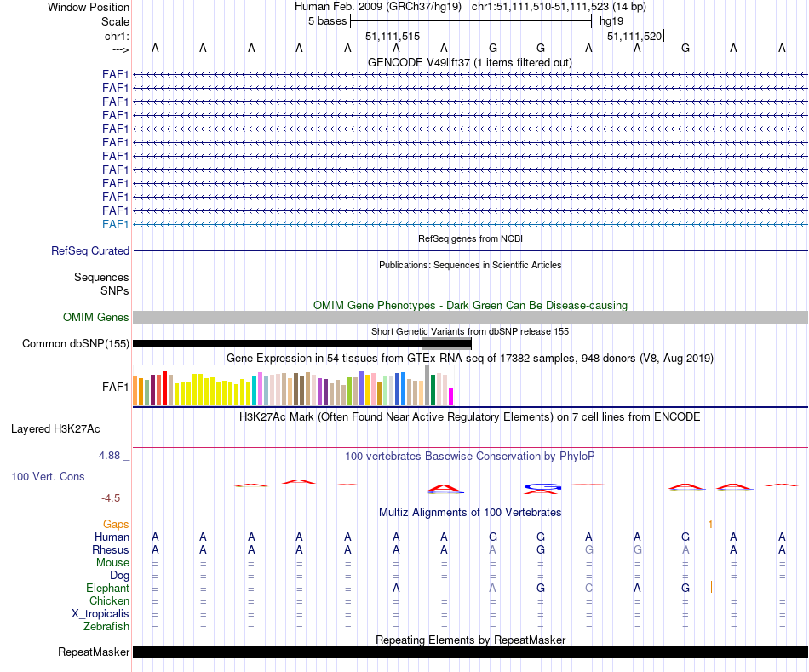Click the 4.88 conservation scale maximum
809x672 pixels.
[109, 456]
